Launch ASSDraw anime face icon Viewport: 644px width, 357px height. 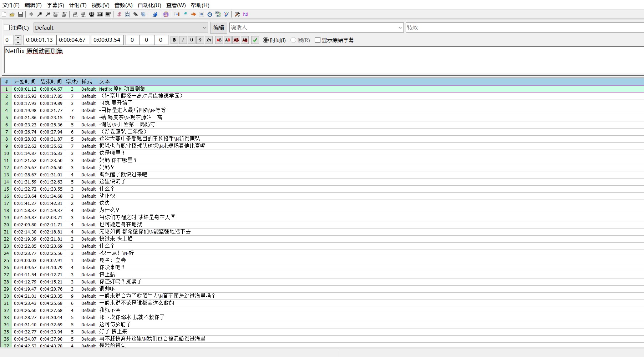166,14
